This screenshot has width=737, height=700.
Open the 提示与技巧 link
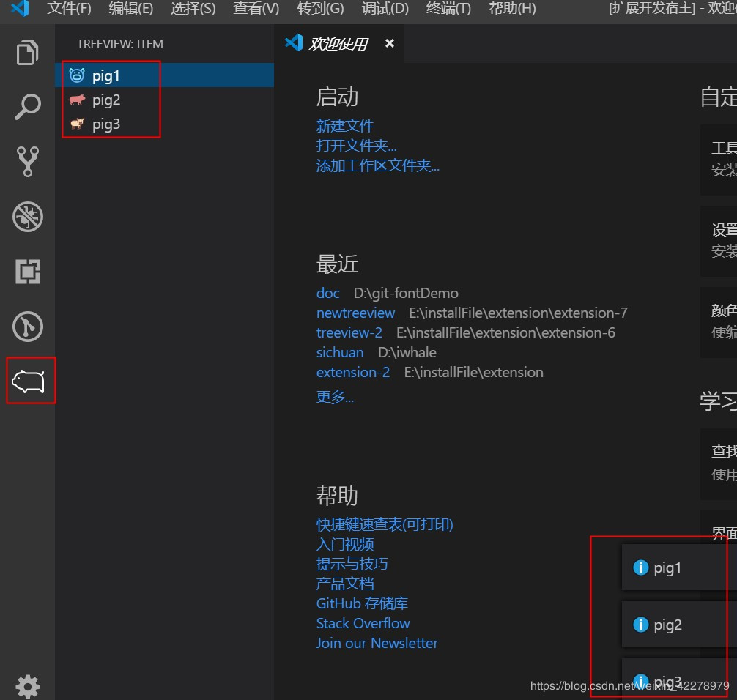(352, 564)
